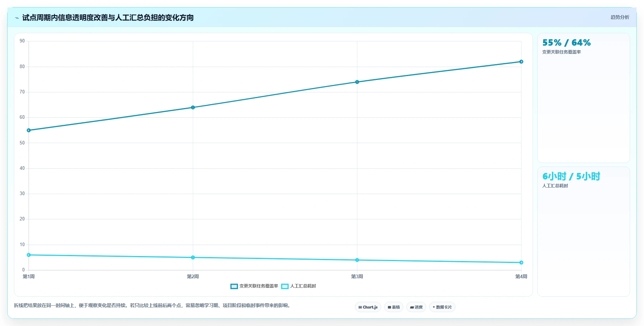Click the 数据卡片 chip icon
644x326 pixels.
pyautogui.click(x=434, y=307)
